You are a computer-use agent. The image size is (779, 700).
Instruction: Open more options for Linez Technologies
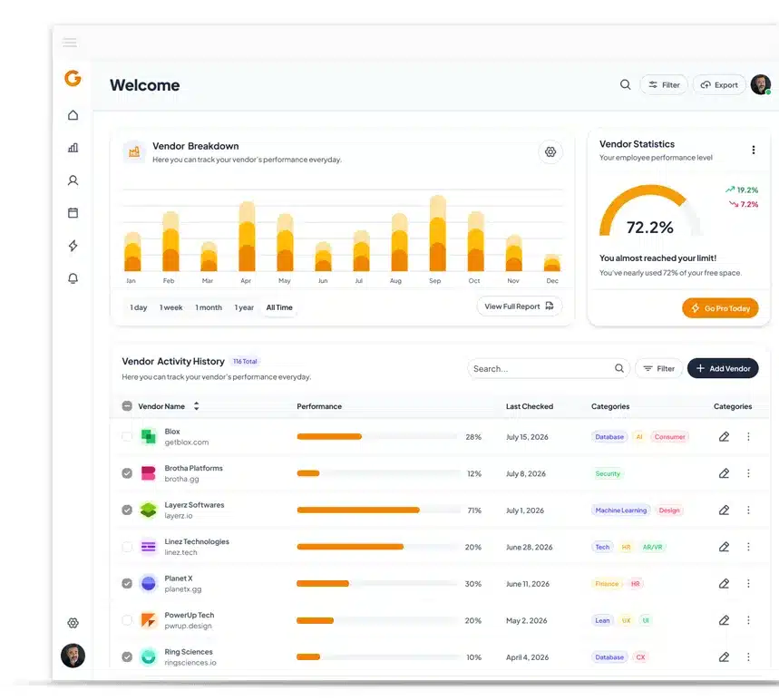tap(748, 547)
